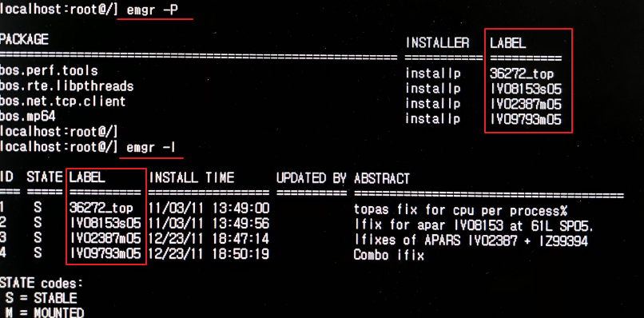Click installp in the bos.rte.libpthreads row
The image size is (644, 318).
tap(433, 89)
